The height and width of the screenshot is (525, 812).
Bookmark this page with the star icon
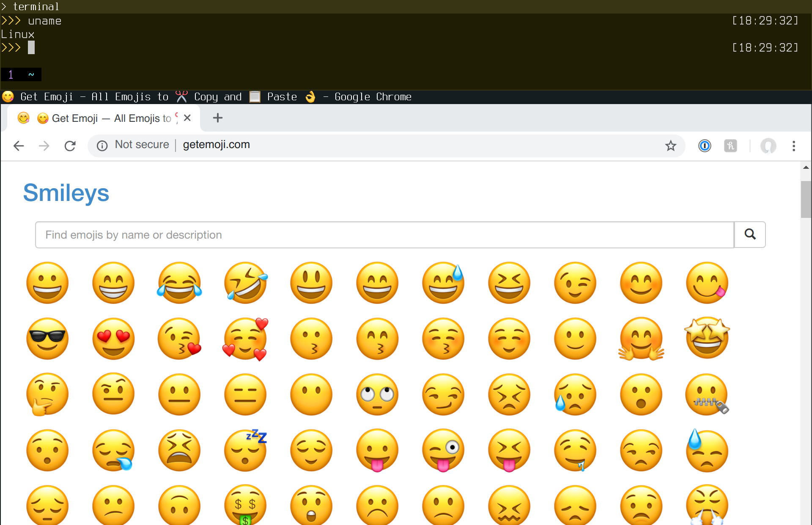[x=671, y=146]
